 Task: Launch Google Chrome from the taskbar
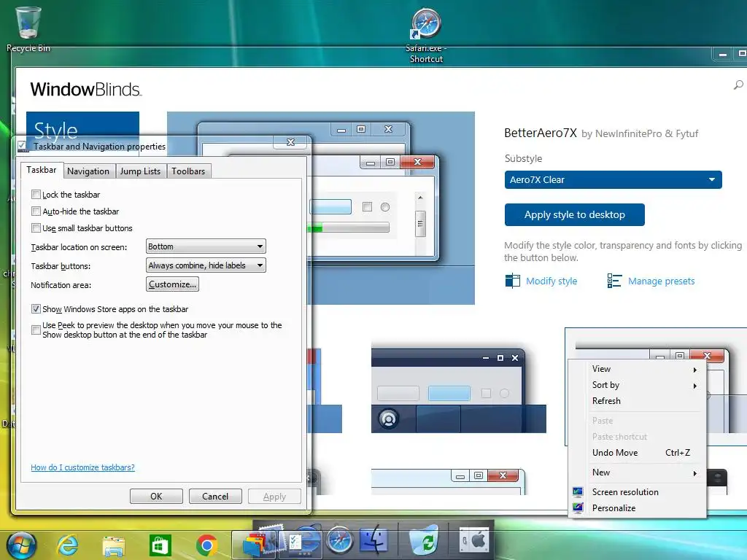click(206, 545)
